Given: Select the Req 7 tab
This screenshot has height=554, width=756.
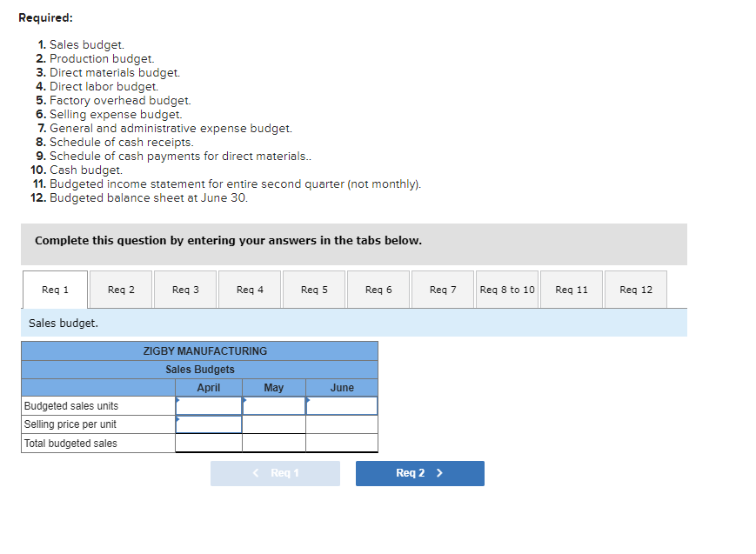Looking at the screenshot, I should pyautogui.click(x=442, y=289).
